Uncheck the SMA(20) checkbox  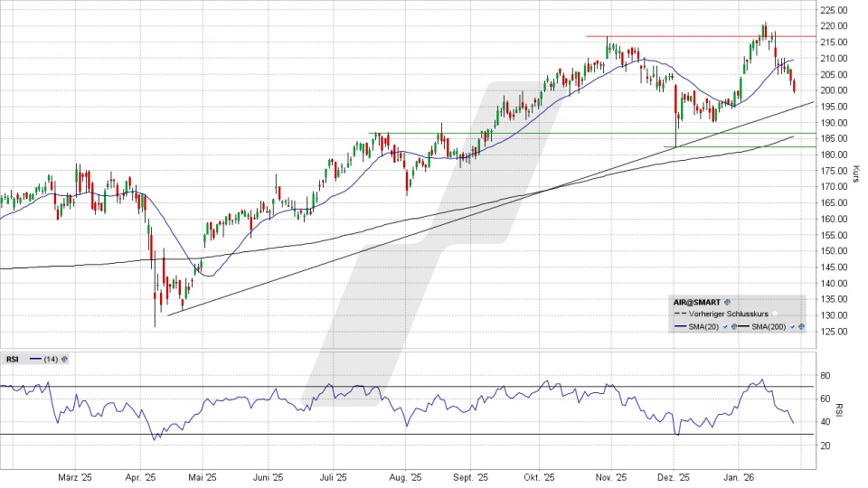tap(725, 326)
